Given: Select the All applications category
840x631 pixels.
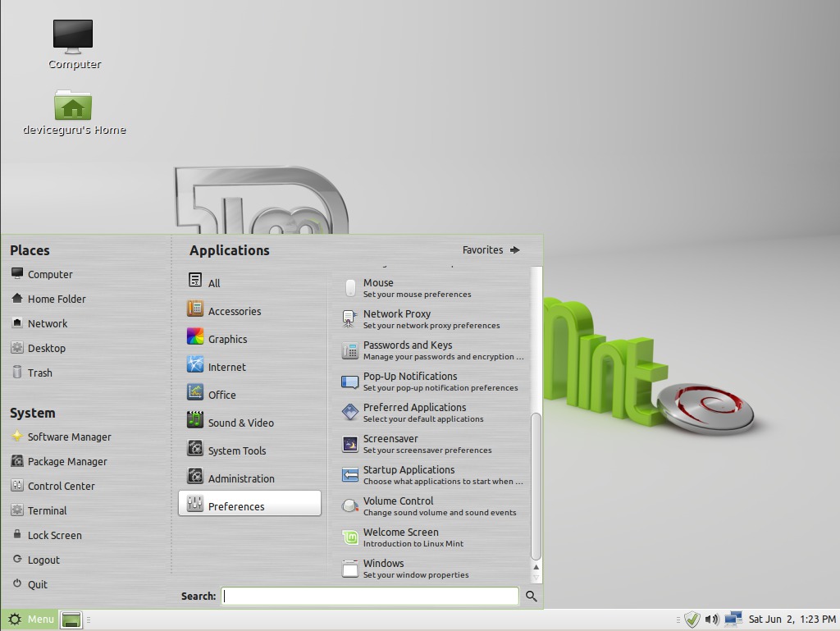Looking at the screenshot, I should pos(249,281).
